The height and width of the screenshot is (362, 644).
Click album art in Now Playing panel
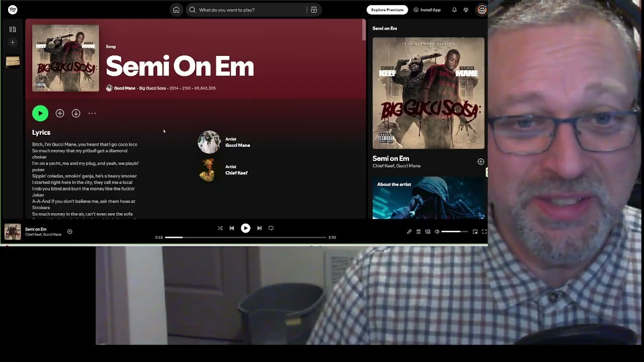point(429,93)
